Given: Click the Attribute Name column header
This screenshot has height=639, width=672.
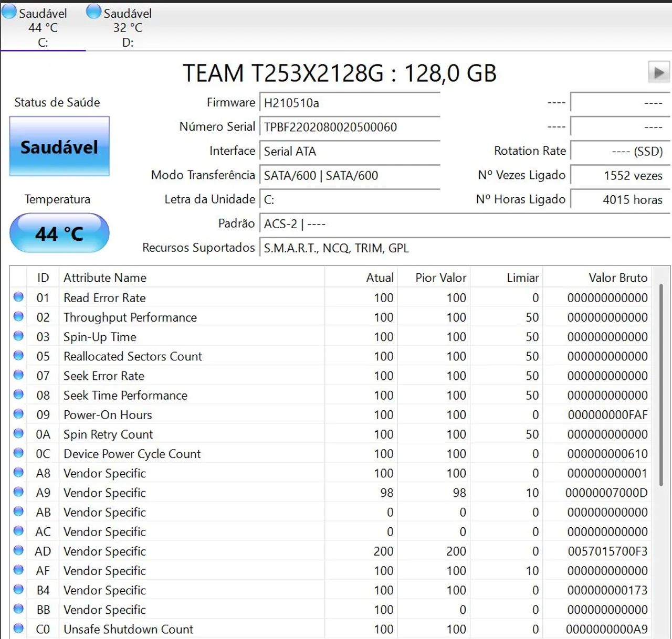Looking at the screenshot, I should point(192,278).
